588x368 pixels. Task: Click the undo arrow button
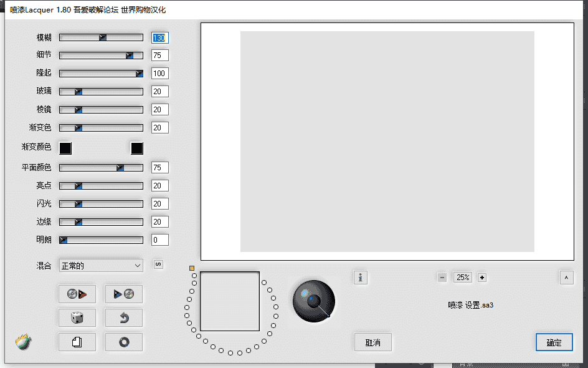click(x=123, y=318)
